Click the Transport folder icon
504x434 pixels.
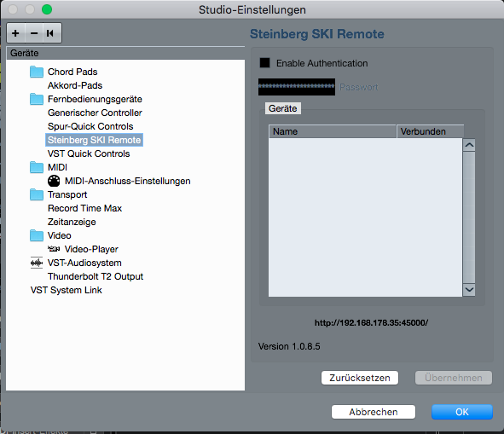[37, 194]
